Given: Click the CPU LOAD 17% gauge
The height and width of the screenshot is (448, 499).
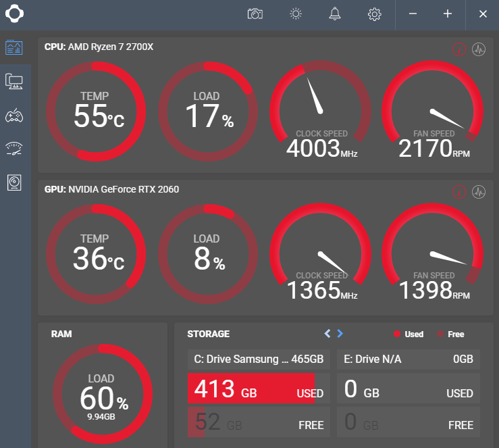Looking at the screenshot, I should [208, 111].
